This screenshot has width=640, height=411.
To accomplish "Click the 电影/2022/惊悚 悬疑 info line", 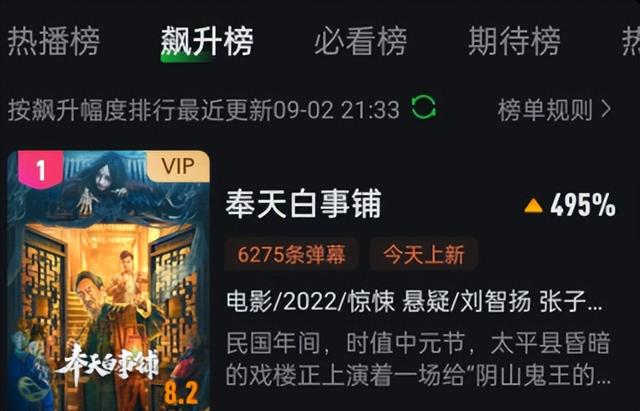I will point(414,302).
